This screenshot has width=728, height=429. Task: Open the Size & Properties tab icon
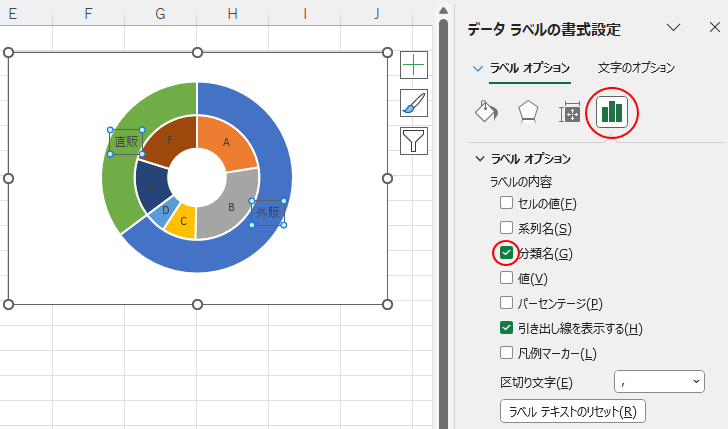pyautogui.click(x=569, y=112)
